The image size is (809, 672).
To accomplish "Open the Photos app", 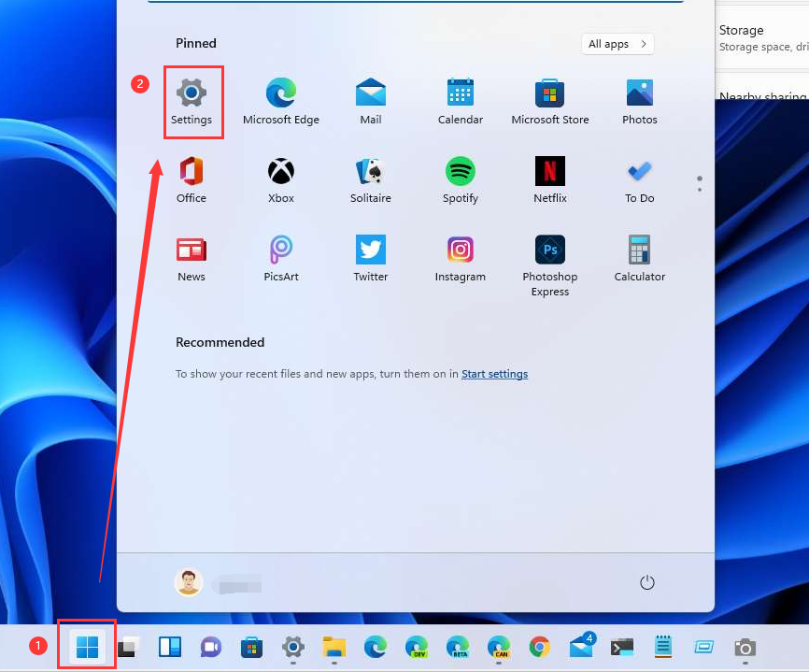I will 639,102.
